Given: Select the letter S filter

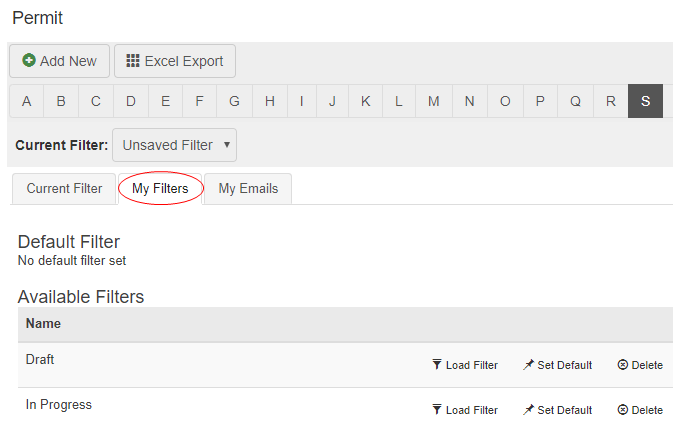Looking at the screenshot, I should pos(645,101).
